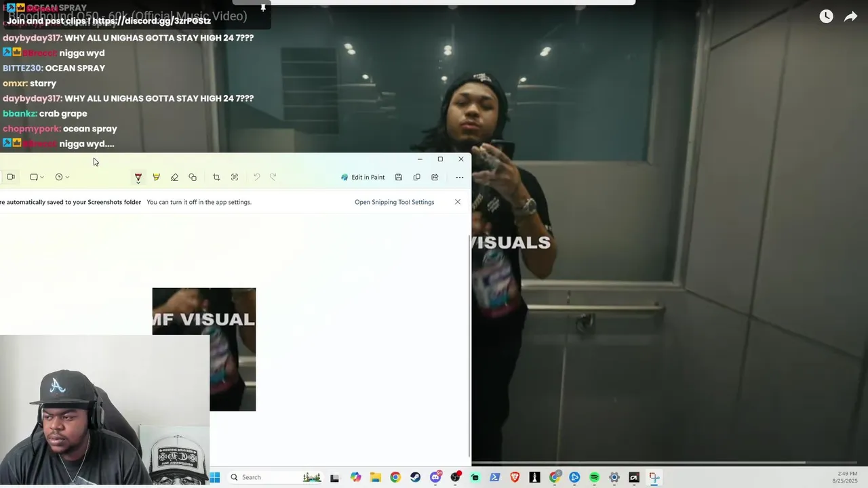The height and width of the screenshot is (488, 868).
Task: Click the taskbar Search box
Action: point(276,477)
